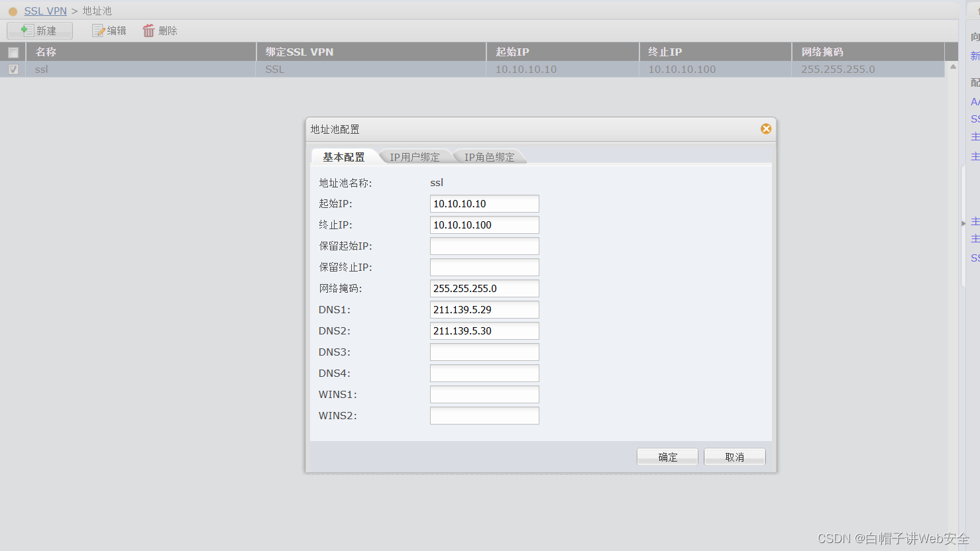Image resolution: width=980 pixels, height=551 pixels.
Task: Click the WINS2 input field
Action: click(484, 416)
